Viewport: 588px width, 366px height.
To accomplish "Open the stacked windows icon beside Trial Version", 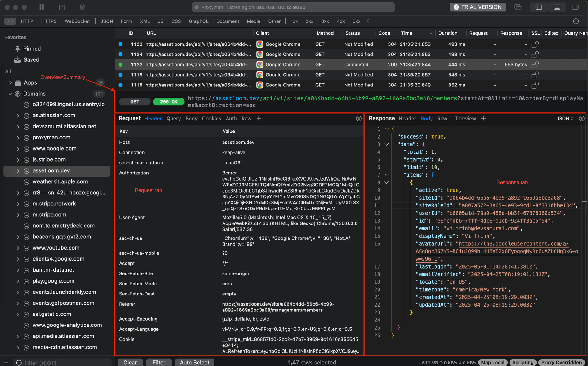I will pos(518,7).
